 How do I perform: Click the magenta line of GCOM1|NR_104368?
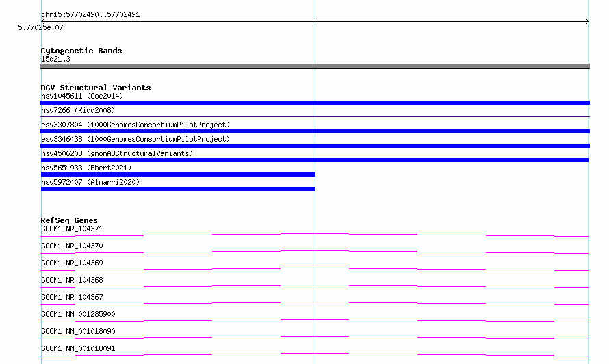click(315, 286)
